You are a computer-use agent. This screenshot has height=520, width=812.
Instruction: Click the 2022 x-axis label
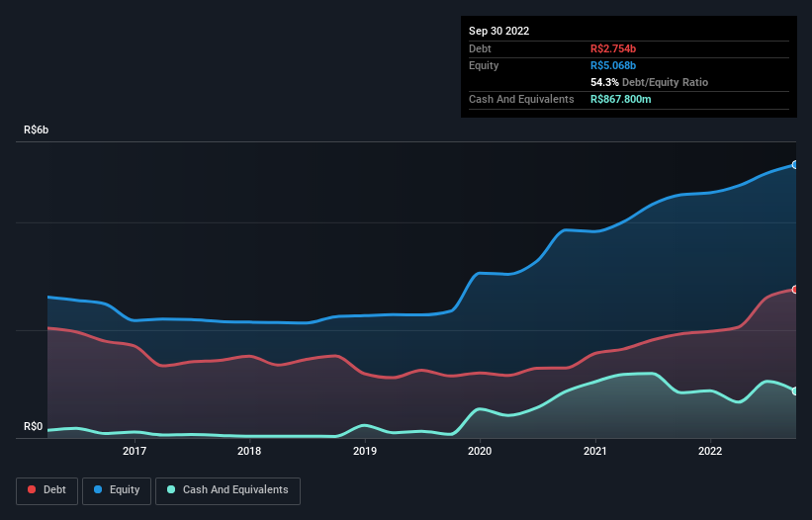pyautogui.click(x=710, y=451)
